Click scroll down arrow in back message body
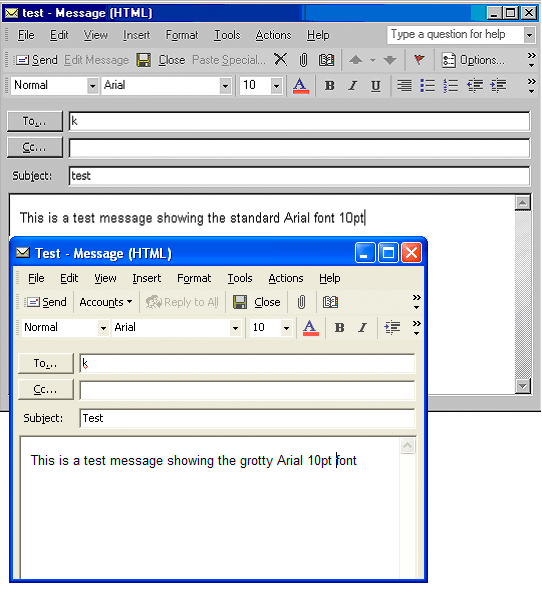This screenshot has height=593, width=542. 523,386
